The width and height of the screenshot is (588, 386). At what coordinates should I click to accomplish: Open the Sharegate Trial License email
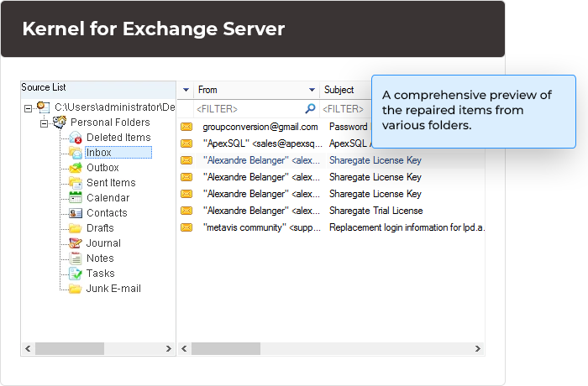(x=332, y=211)
